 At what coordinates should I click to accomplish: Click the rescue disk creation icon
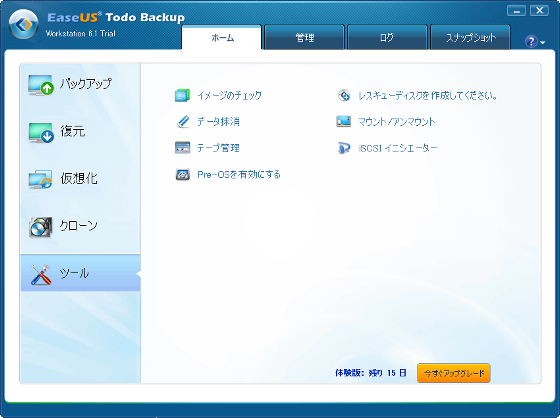[344, 95]
